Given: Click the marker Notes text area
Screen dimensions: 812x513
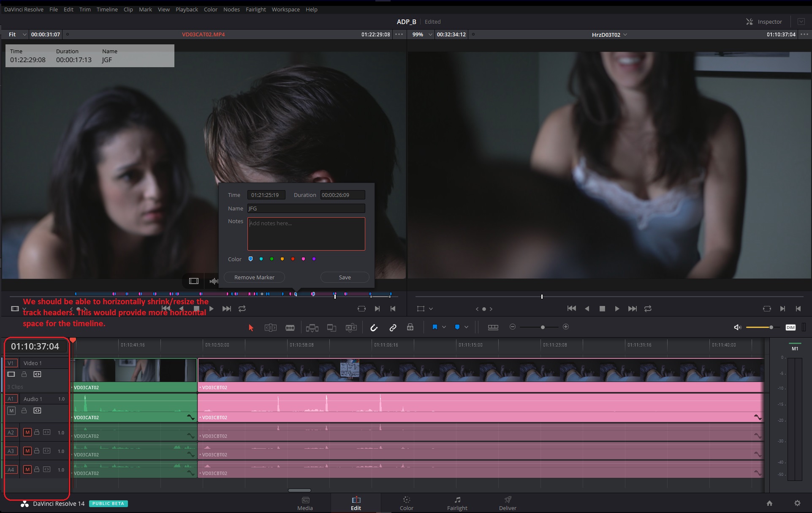Looking at the screenshot, I should pyautogui.click(x=306, y=234).
